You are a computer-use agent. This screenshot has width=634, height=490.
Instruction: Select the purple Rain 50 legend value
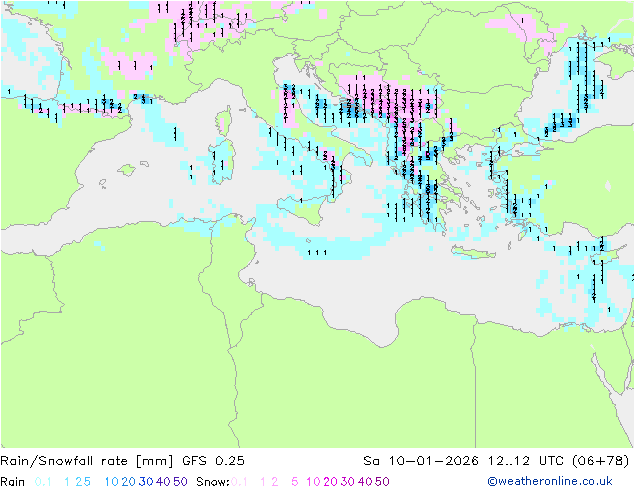tap(180, 482)
